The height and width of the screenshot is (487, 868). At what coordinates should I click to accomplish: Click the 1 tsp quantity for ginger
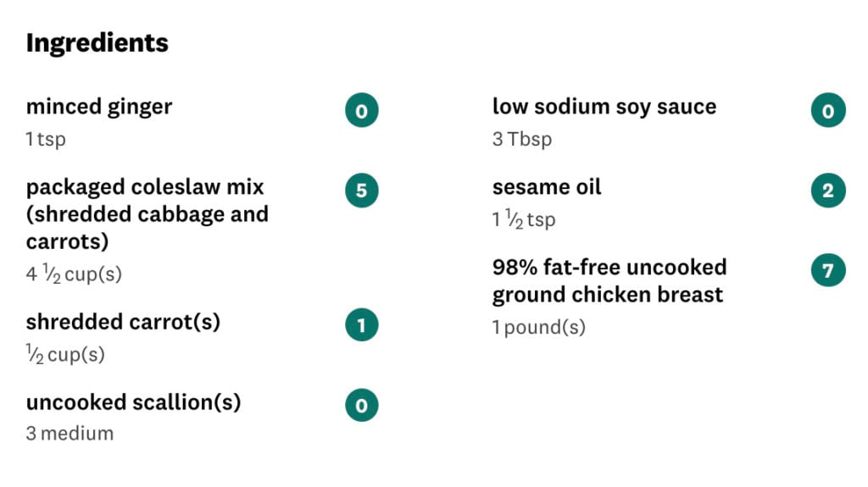pyautogui.click(x=46, y=139)
